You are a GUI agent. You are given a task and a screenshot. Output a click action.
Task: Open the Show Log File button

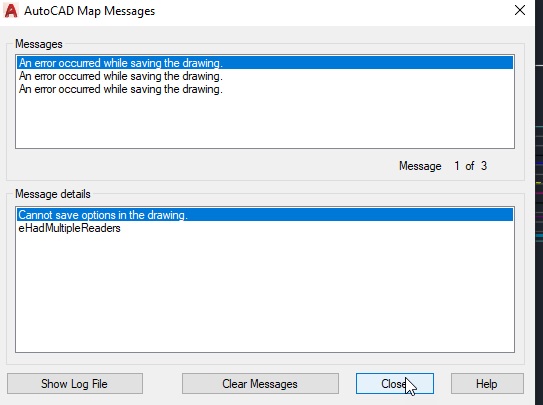(75, 384)
